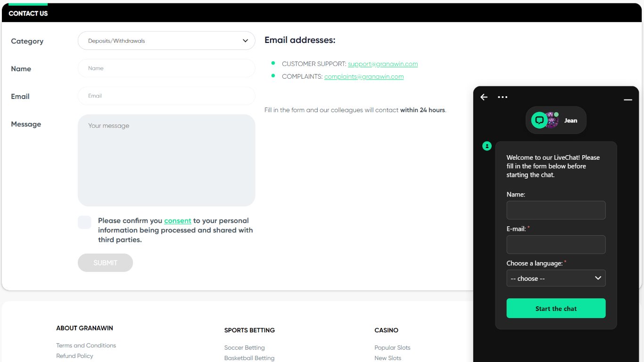Viewport: 644px width, 362px height.
Task: Open the complaints@granawin.com email link
Action: [x=364, y=77]
